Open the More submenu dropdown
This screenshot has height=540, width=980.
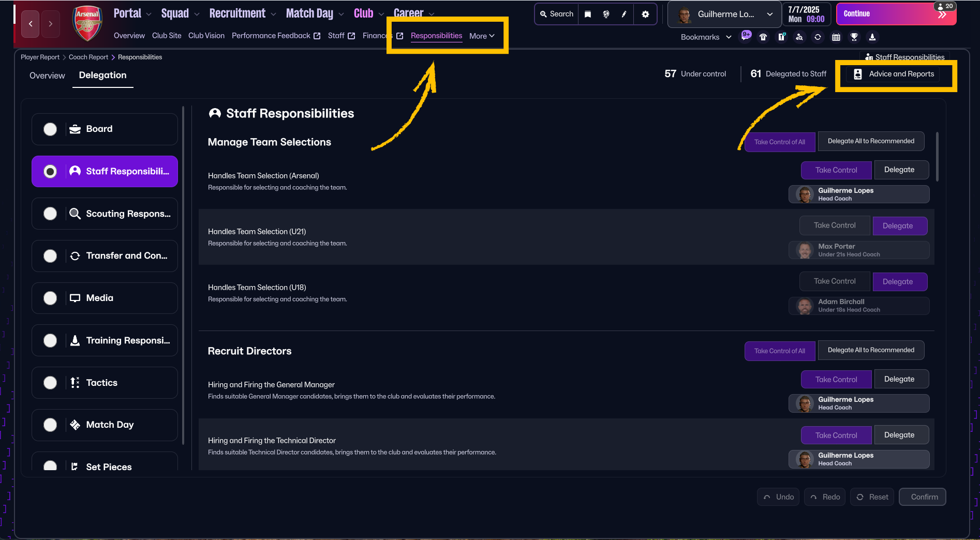(482, 36)
